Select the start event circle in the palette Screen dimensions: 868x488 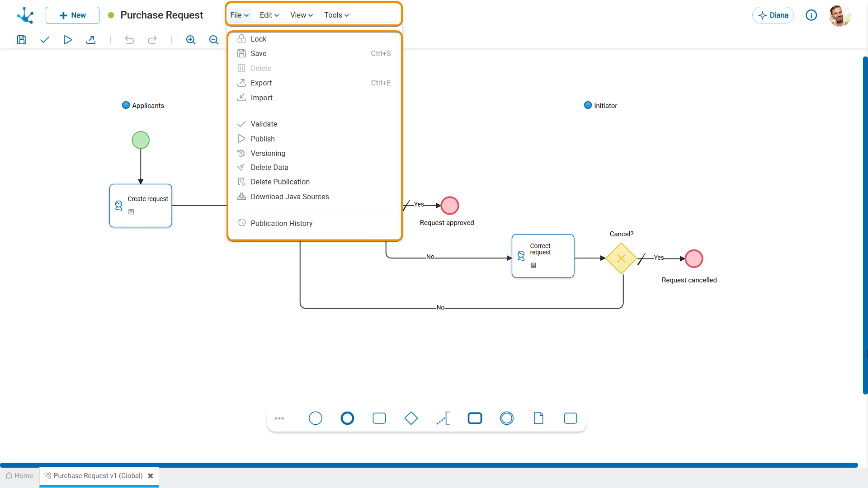[x=316, y=418]
